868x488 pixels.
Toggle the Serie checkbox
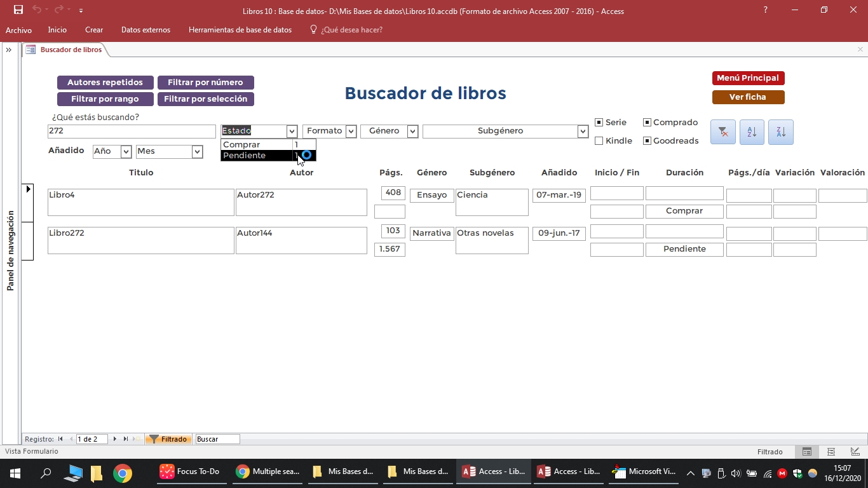coord(599,123)
